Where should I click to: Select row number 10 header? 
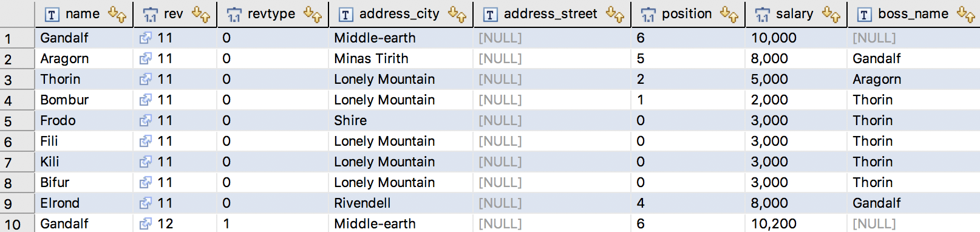click(x=17, y=224)
